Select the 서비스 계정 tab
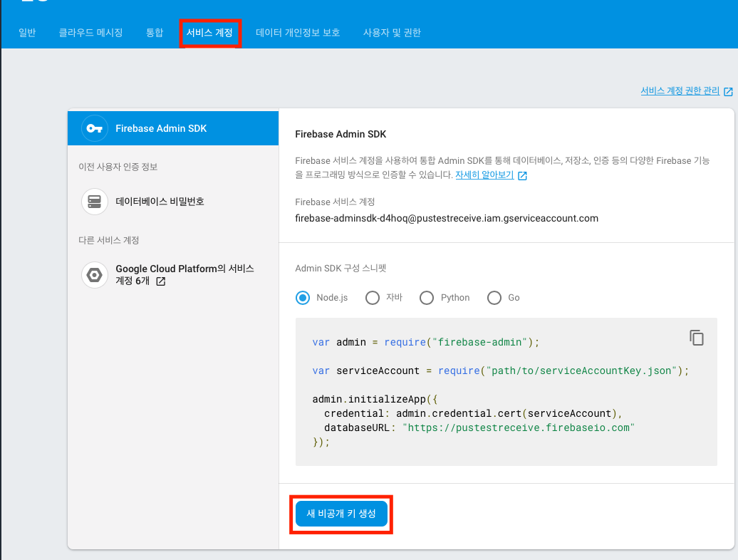738x560 pixels. (x=209, y=33)
